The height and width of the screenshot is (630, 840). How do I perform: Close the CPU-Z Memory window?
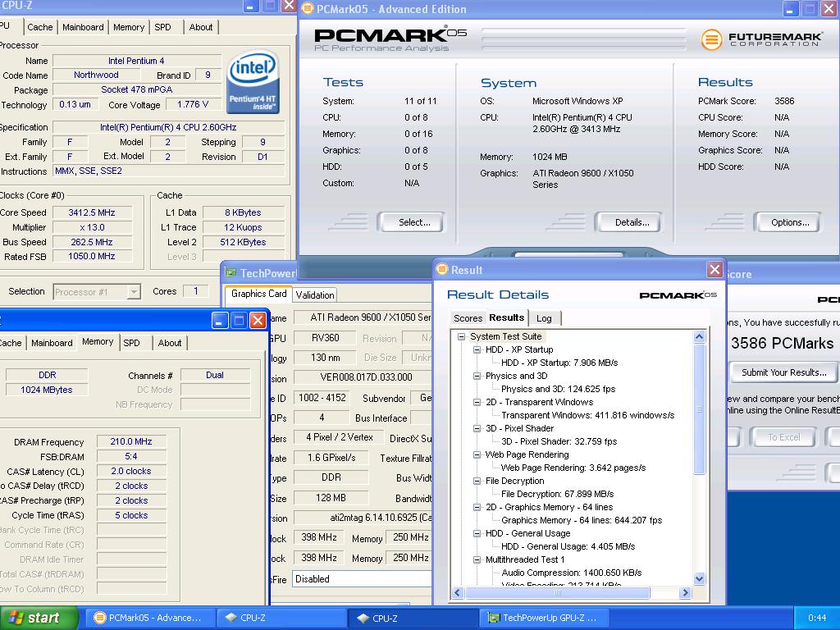pos(258,321)
